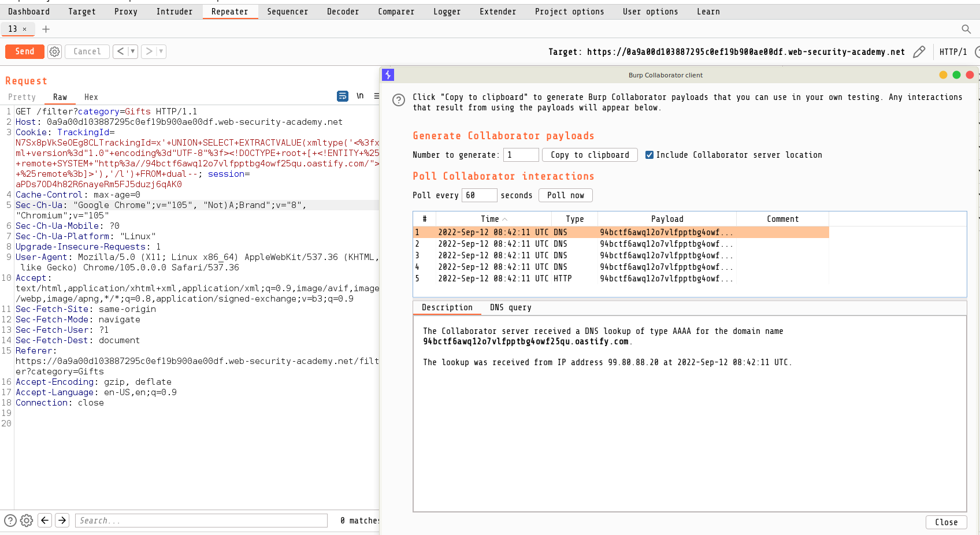Toggle non-printable characters (\n) display
Screen dimensions: 980x535
coord(360,96)
